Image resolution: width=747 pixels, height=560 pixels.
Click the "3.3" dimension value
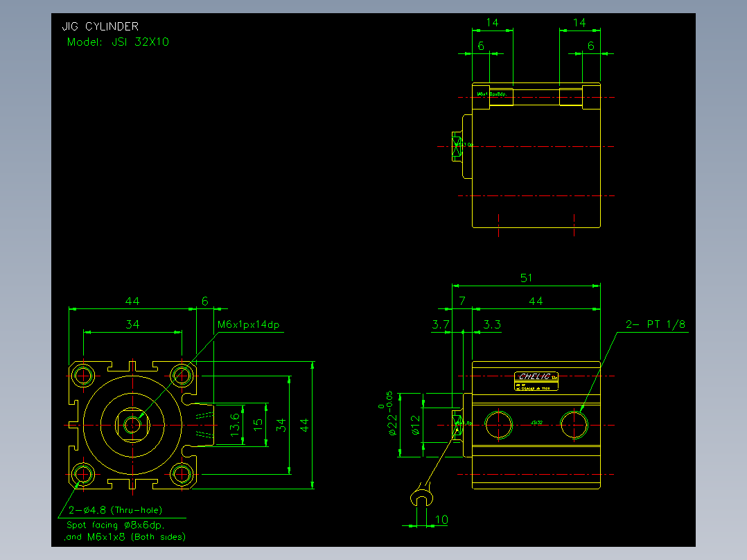pos(492,324)
